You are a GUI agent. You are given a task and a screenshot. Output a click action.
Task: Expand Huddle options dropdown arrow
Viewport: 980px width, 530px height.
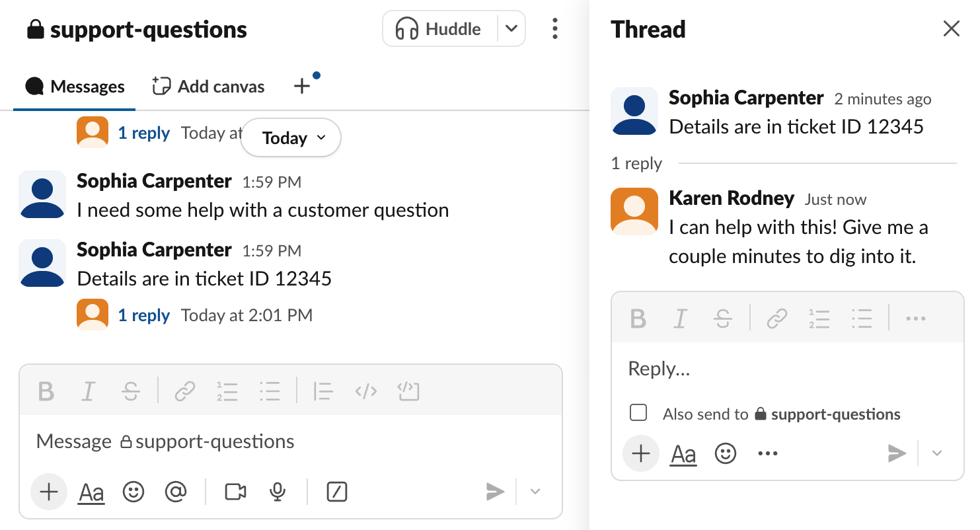tap(511, 29)
